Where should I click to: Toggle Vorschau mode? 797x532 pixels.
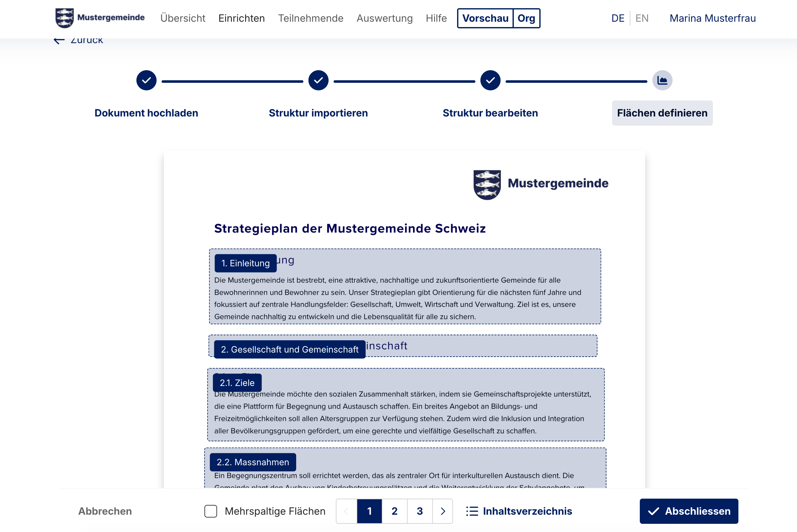click(485, 18)
